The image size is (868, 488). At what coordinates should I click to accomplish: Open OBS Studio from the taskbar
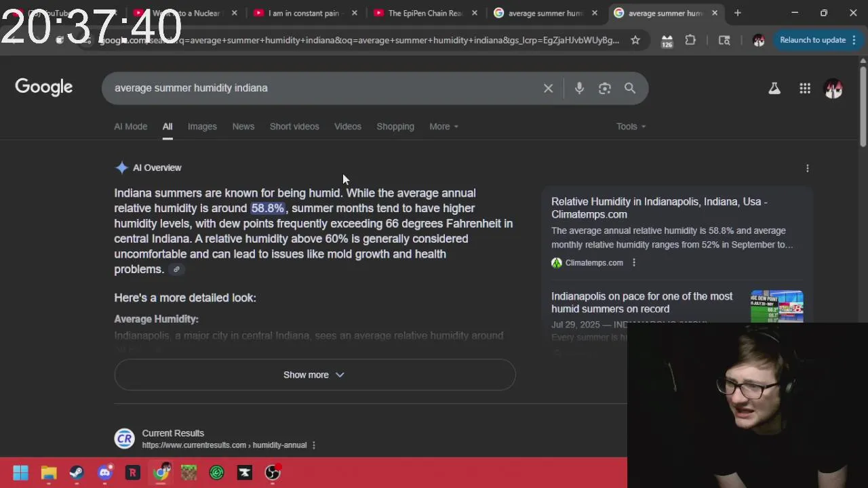point(273,472)
